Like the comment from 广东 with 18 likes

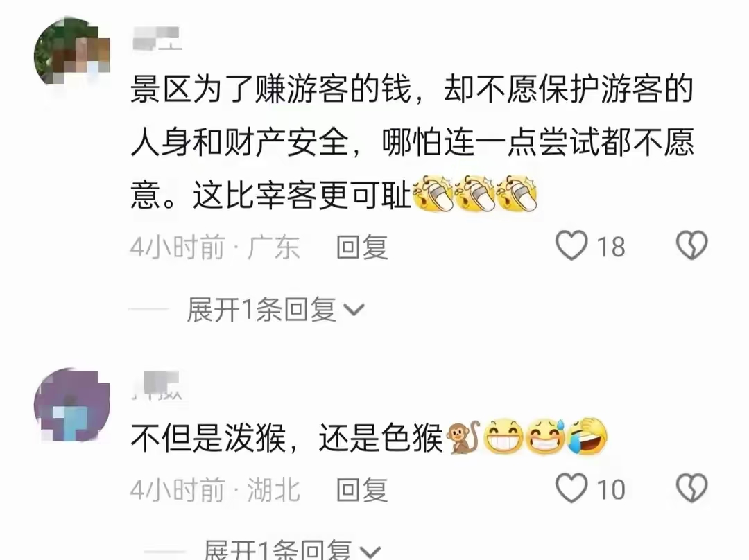[571, 246]
